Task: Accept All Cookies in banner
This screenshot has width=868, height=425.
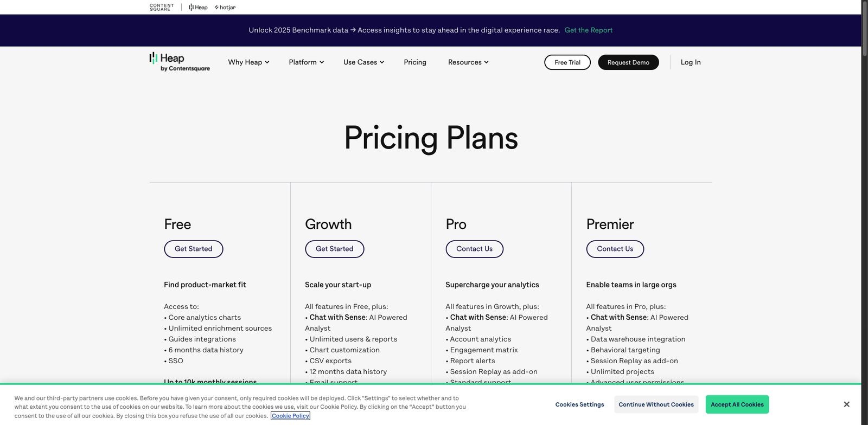Action: tap(737, 404)
